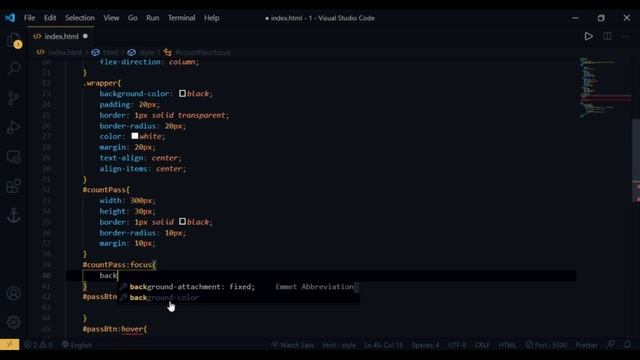Toggle Watch Sass in status bar
This screenshot has height=360, width=640.
[x=293, y=345]
